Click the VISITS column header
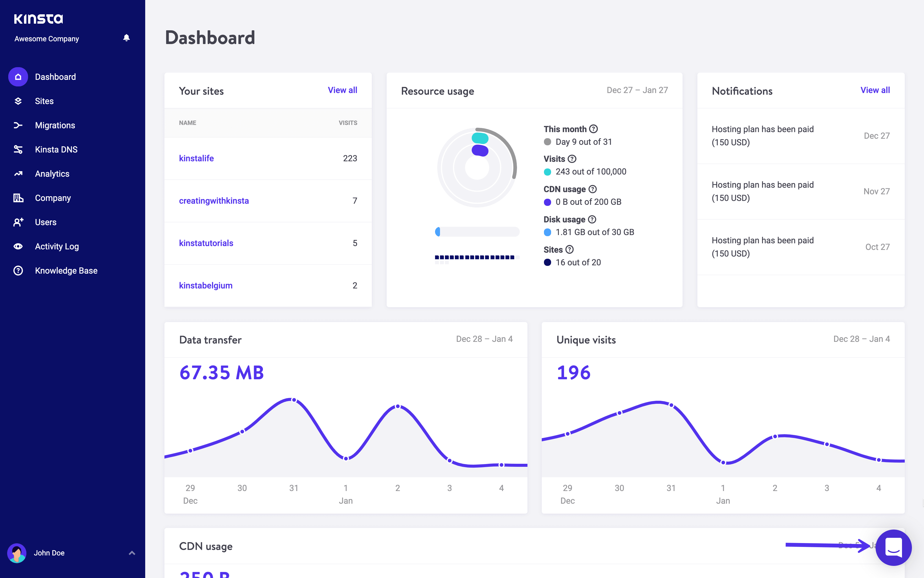This screenshot has height=578, width=924. pos(348,123)
